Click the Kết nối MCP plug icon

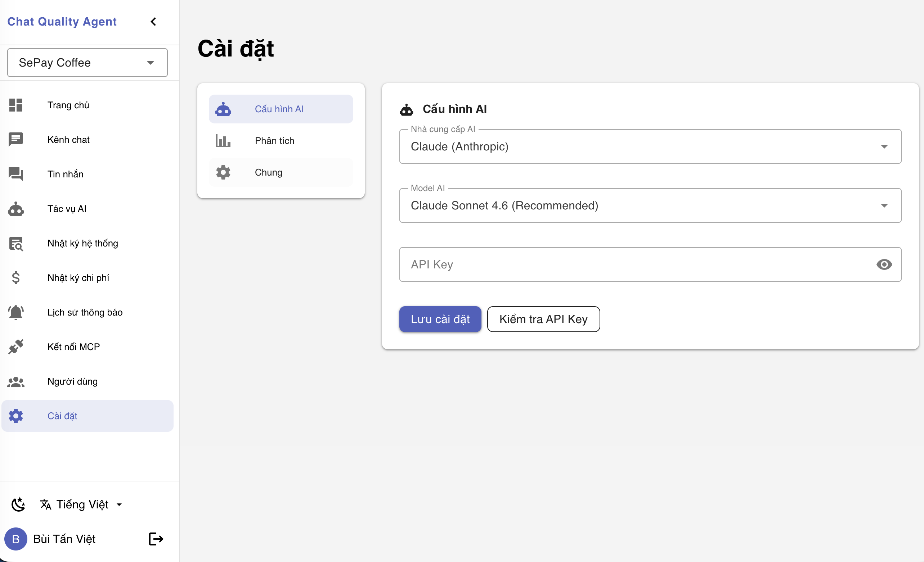16,347
